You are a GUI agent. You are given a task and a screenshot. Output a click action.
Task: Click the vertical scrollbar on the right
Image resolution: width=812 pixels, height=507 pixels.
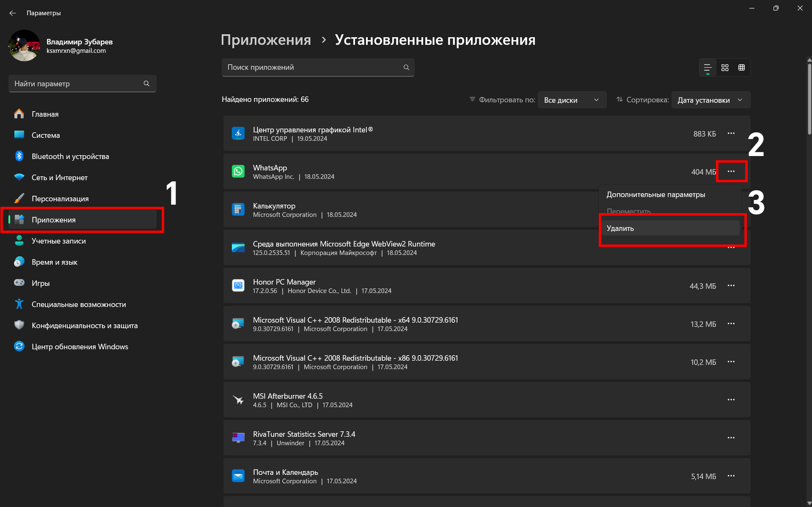809,99
